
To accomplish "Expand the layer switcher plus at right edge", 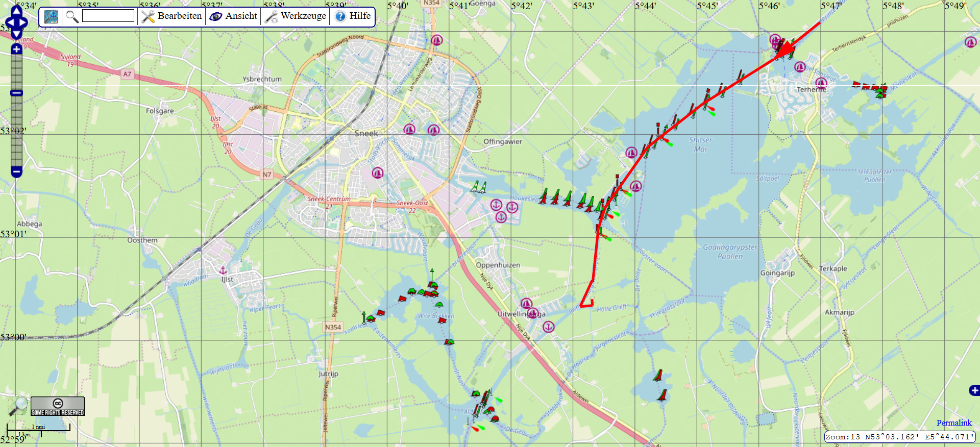I will click(x=974, y=390).
